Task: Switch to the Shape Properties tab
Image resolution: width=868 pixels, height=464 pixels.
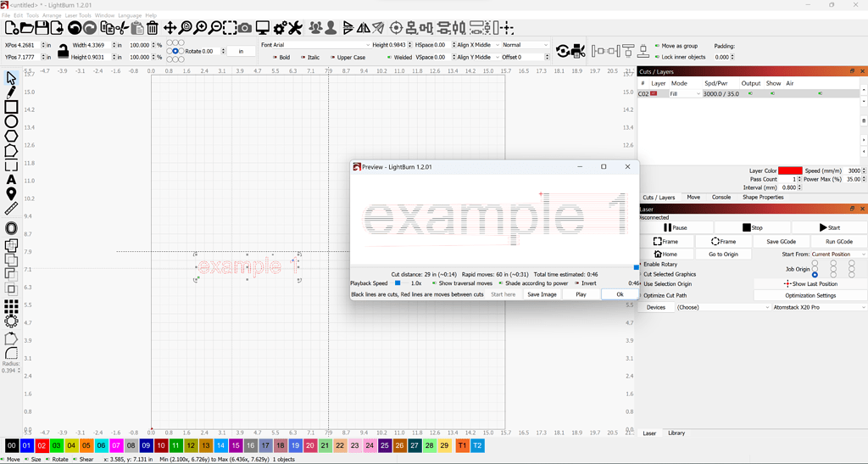Action: click(x=763, y=197)
